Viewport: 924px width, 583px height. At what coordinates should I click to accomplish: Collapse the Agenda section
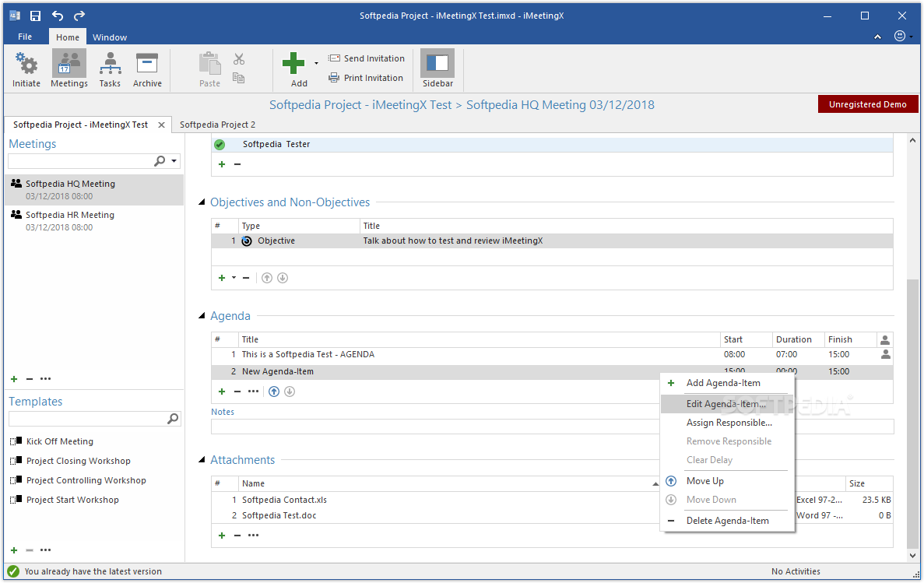click(202, 316)
